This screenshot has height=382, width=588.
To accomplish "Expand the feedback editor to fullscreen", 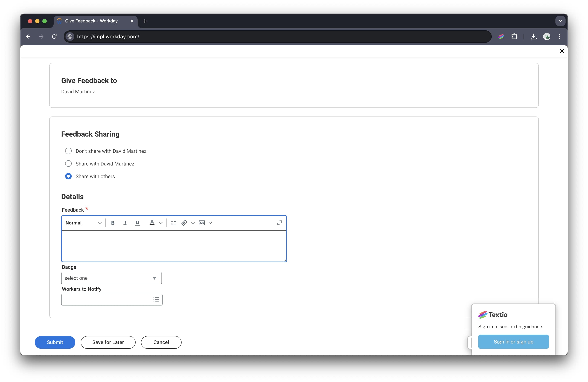I will tap(279, 223).
